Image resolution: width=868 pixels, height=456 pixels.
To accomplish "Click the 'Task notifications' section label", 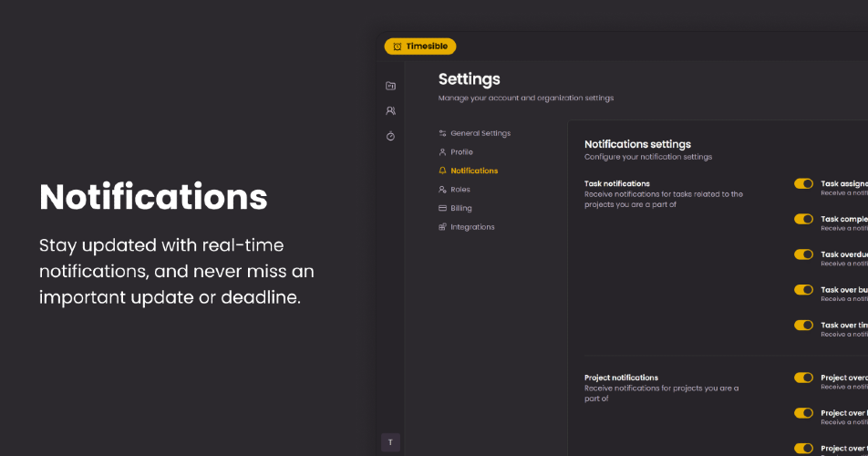I will coord(617,183).
